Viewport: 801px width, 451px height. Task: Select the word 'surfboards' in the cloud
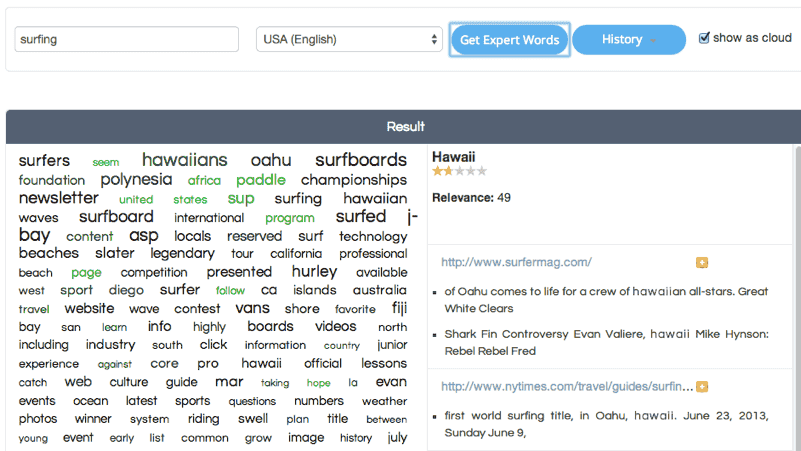pos(361,160)
